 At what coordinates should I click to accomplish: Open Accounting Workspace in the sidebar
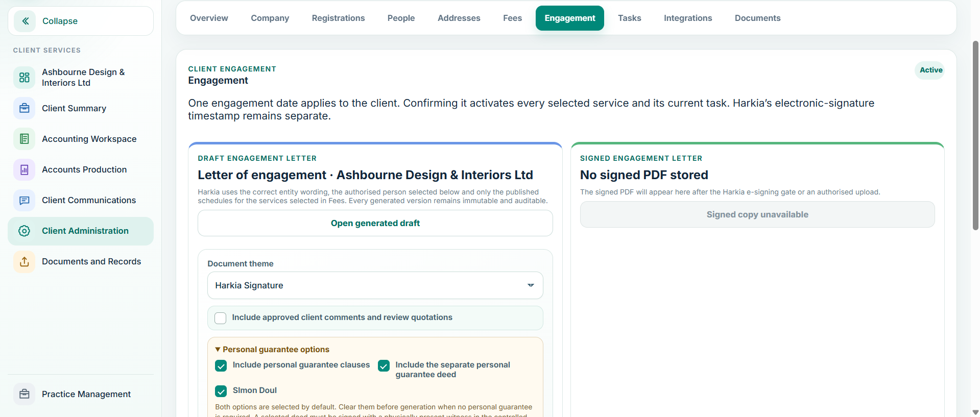click(x=81, y=139)
